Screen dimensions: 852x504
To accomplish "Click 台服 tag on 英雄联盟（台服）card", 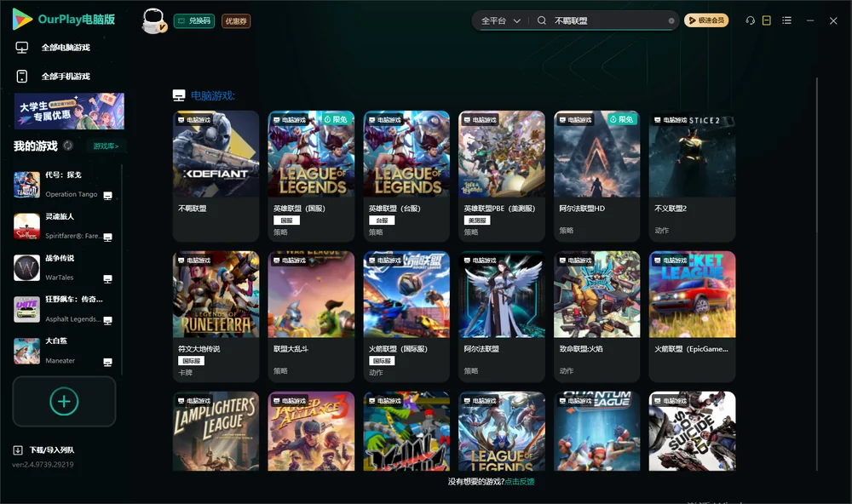I will click(x=382, y=220).
